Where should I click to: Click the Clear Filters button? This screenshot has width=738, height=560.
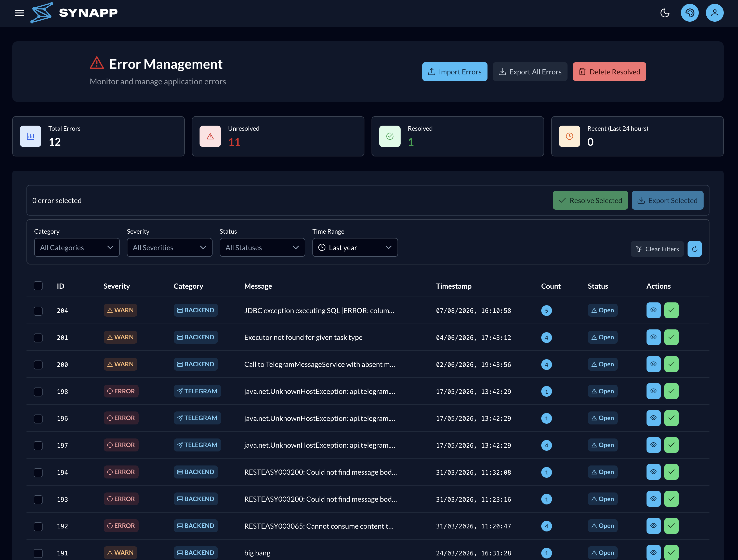click(x=657, y=249)
